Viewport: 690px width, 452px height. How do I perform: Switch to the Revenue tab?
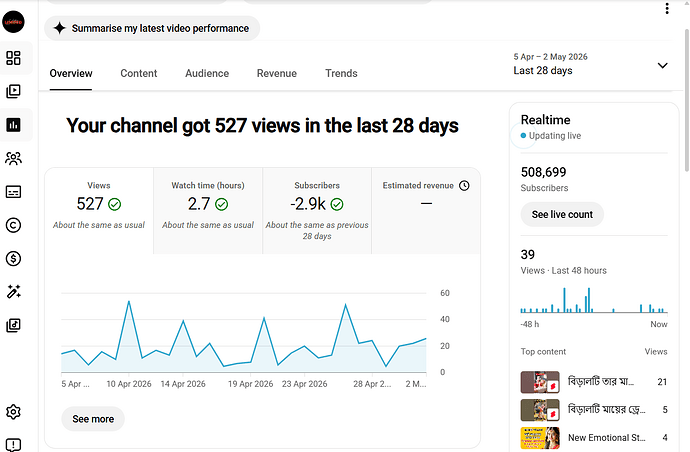(277, 73)
